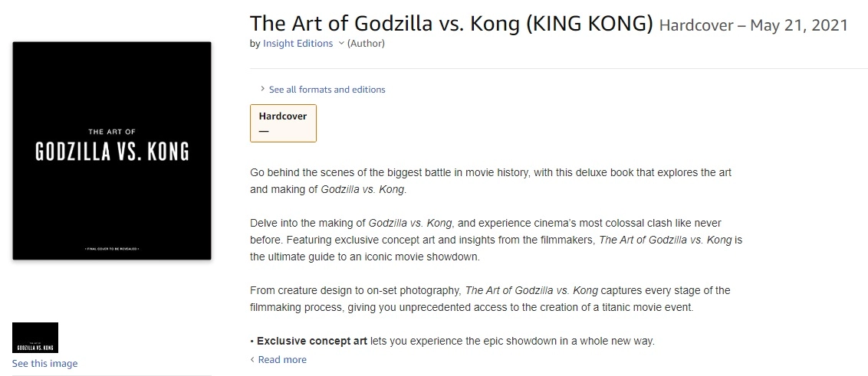Open the 'See this image' link
Screen dimensions: 868x376
pos(44,363)
